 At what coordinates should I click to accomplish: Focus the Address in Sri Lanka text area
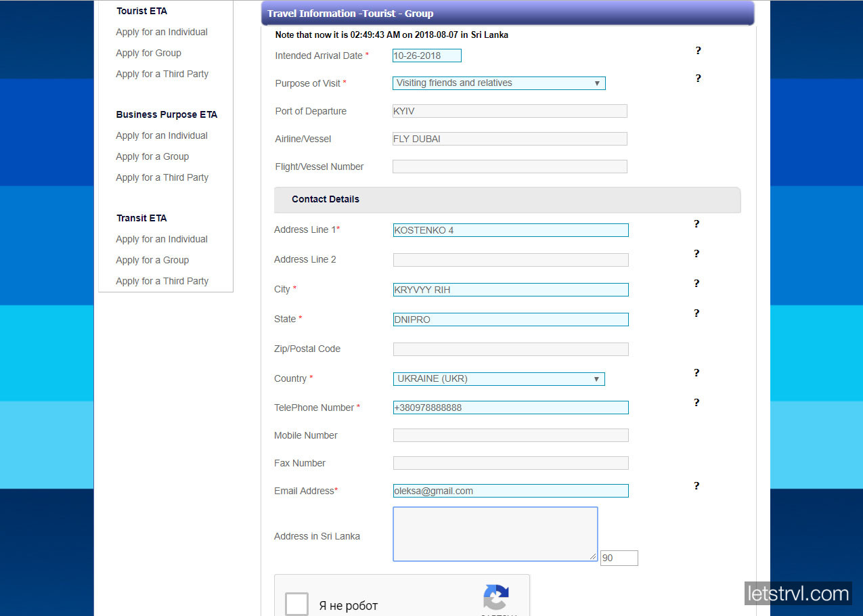pos(495,534)
